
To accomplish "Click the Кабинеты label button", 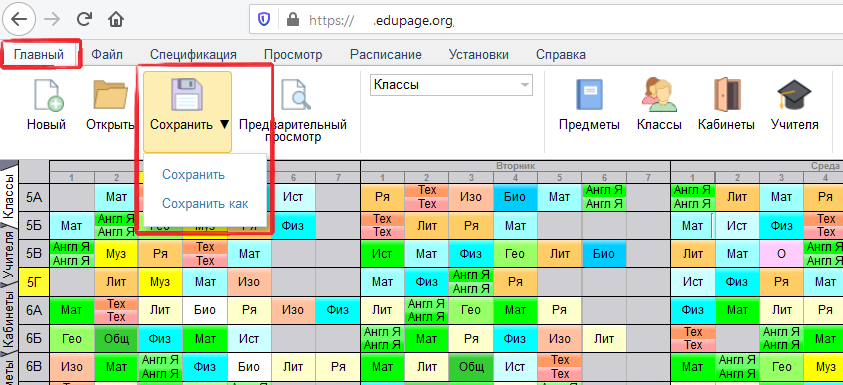I will pos(726,125).
